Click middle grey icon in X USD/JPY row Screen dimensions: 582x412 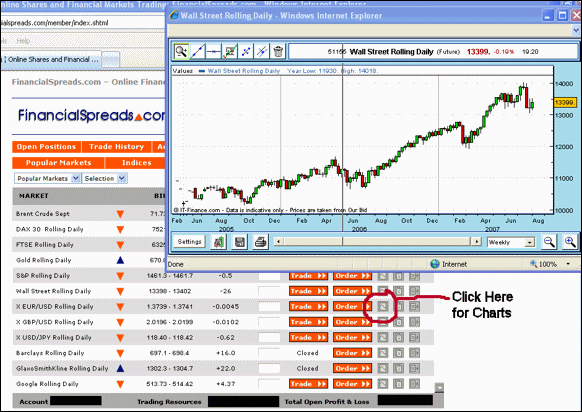398,337
